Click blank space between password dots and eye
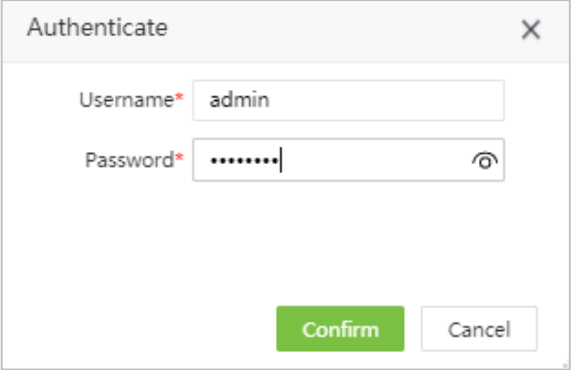Viewport: 571px width, 370px height. 375,160
